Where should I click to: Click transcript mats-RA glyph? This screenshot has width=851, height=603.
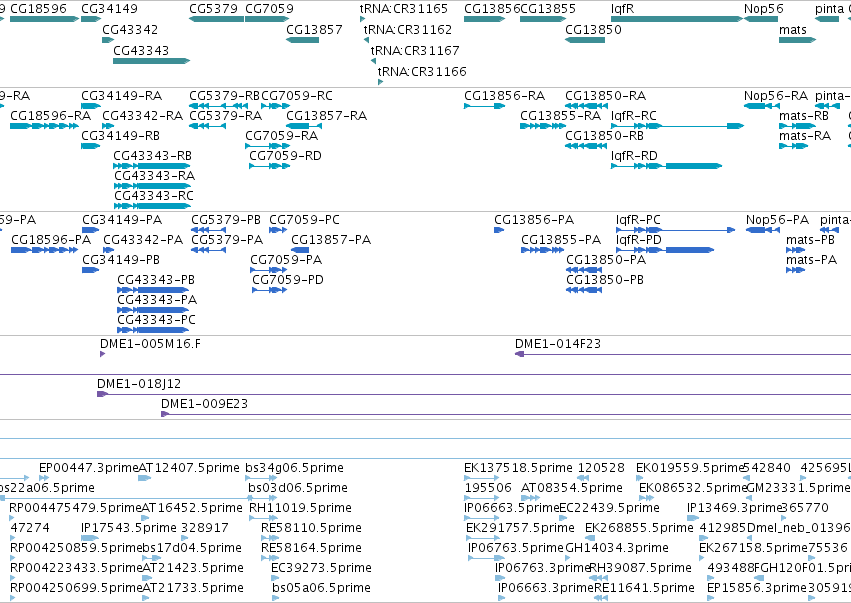coord(793,146)
